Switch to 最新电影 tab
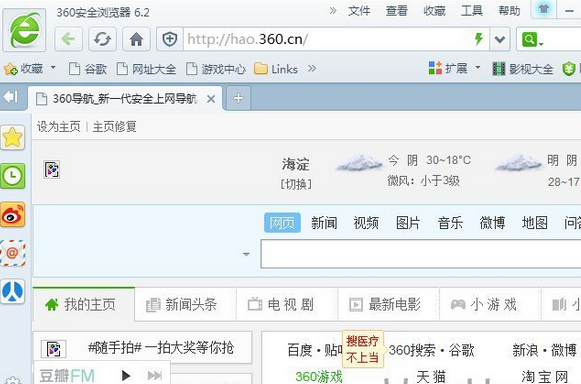The height and width of the screenshot is (384, 581). point(389,304)
